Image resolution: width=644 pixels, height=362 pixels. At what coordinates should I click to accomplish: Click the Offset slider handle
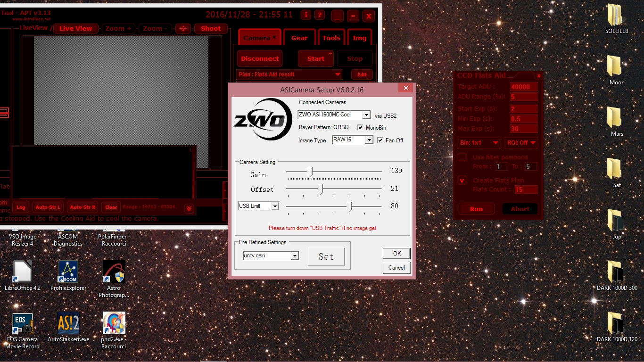coord(321,189)
